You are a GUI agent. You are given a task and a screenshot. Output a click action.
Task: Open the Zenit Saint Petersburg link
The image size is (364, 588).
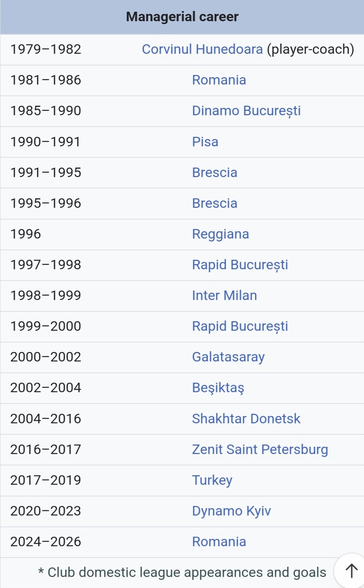point(260,449)
